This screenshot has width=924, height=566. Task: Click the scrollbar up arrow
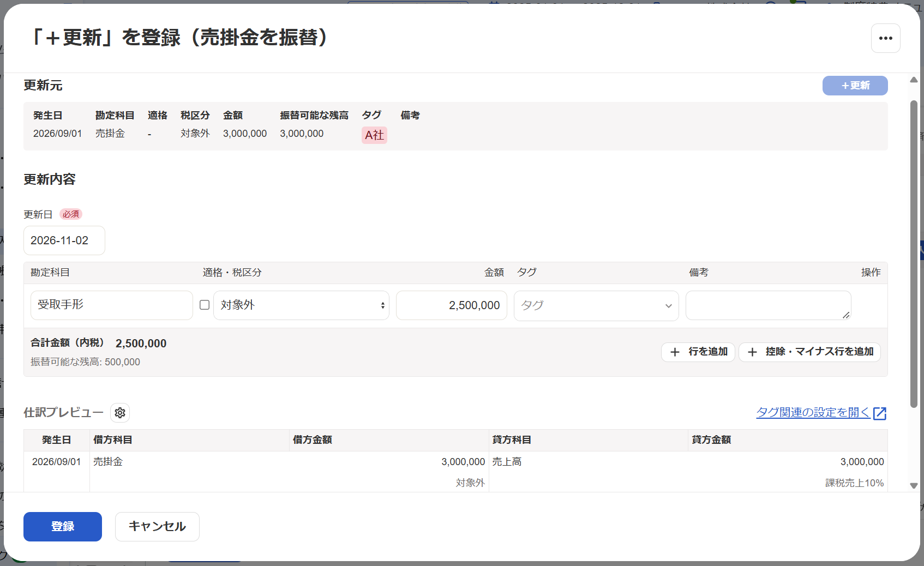pyautogui.click(x=914, y=80)
